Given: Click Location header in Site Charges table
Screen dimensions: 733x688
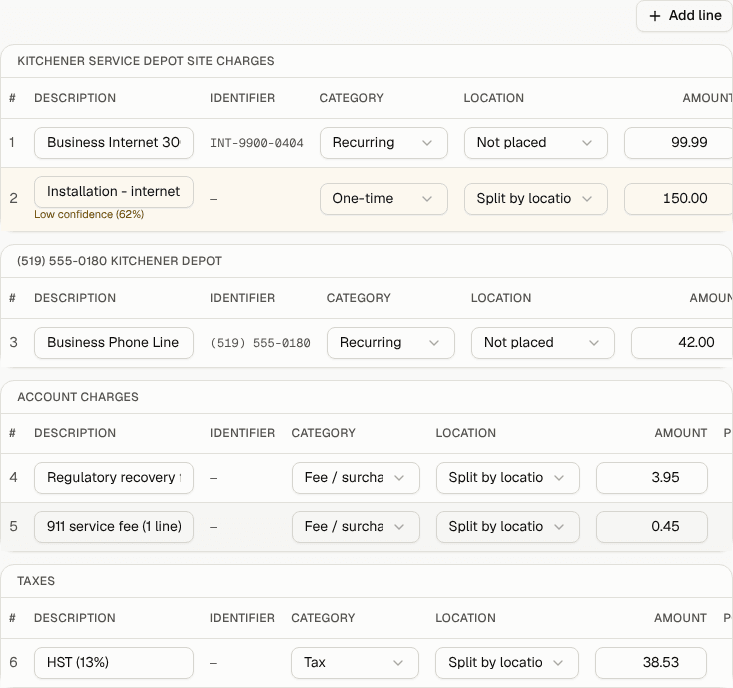Looking at the screenshot, I should pos(494,98).
